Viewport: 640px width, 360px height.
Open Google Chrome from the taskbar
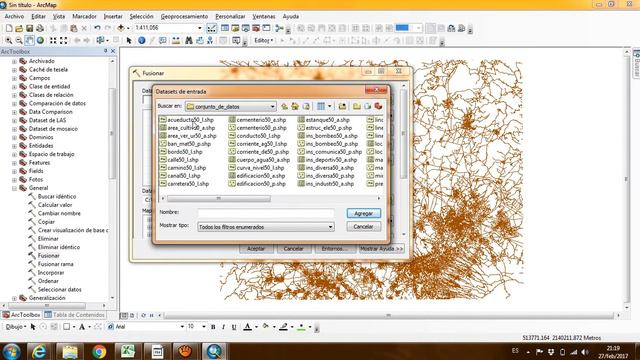tap(99, 351)
